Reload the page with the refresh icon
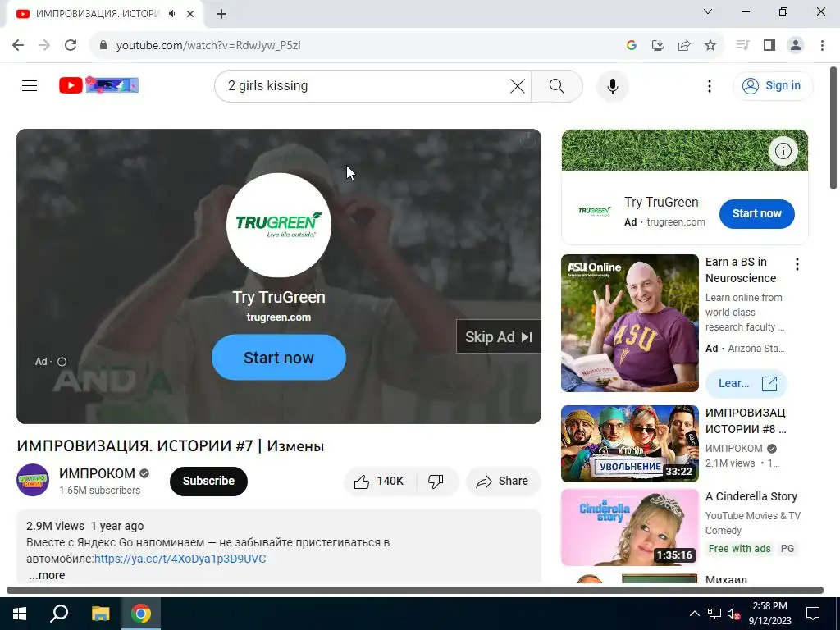 [71, 45]
